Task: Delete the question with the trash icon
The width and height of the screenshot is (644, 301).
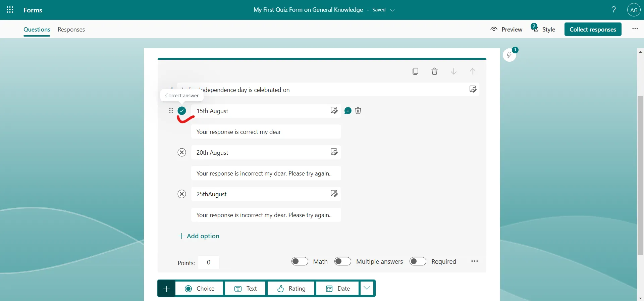Action: (x=434, y=71)
